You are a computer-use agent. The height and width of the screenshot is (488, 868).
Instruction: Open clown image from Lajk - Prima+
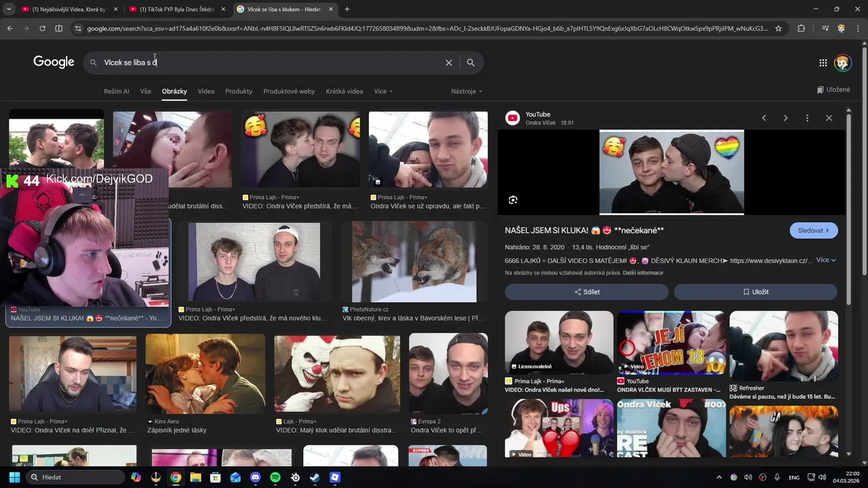(336, 374)
